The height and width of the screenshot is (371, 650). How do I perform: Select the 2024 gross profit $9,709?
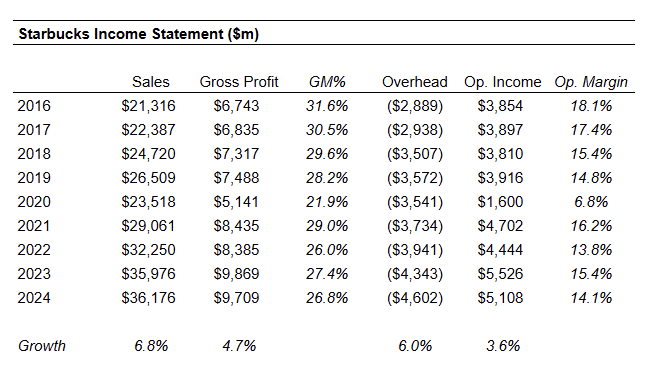tap(236, 298)
